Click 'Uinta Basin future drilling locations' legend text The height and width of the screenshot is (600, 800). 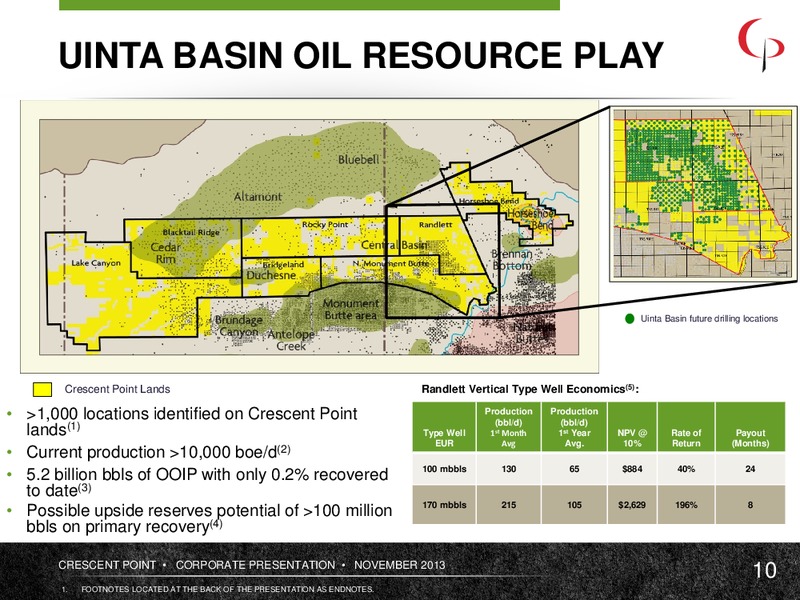[709, 319]
